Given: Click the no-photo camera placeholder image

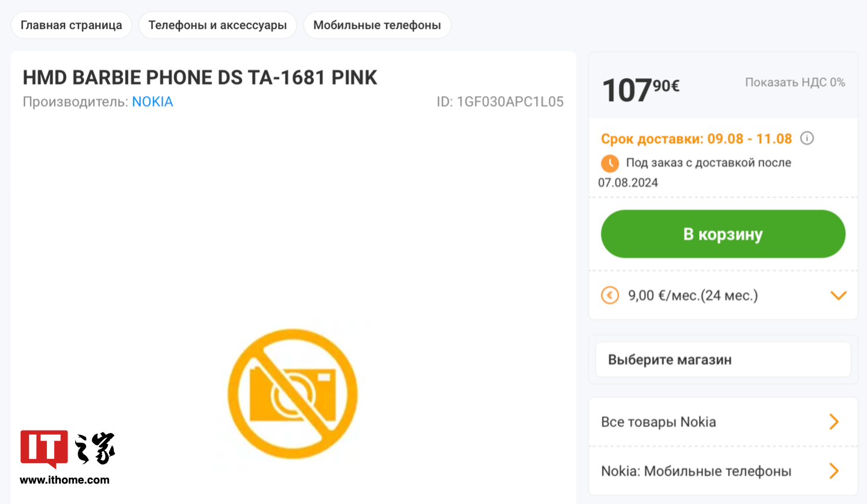Looking at the screenshot, I should [293, 392].
